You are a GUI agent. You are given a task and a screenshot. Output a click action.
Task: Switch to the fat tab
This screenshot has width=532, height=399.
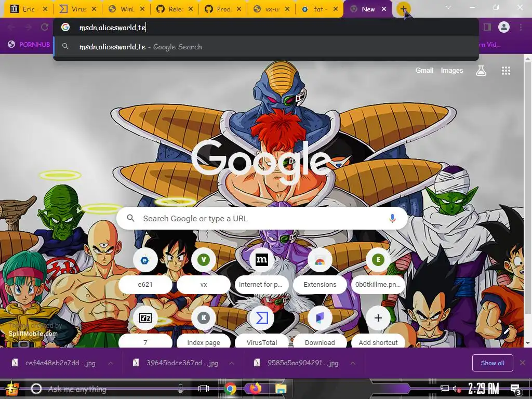point(320,9)
